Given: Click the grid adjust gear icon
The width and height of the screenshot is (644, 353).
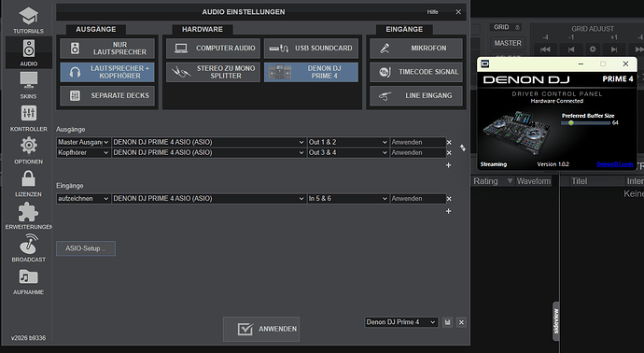Looking at the screenshot, I should 593,49.
